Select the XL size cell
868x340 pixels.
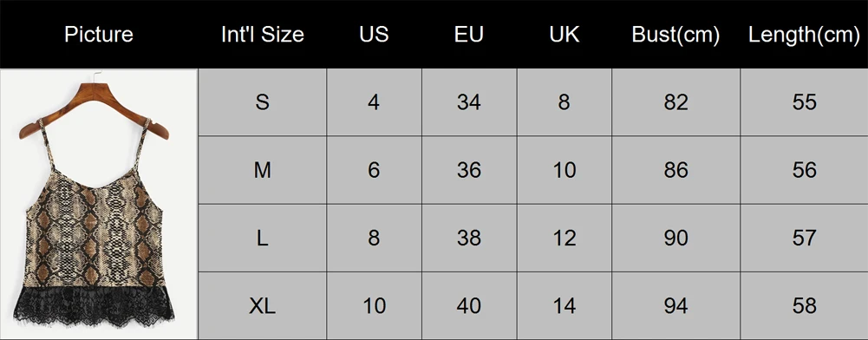click(x=263, y=305)
